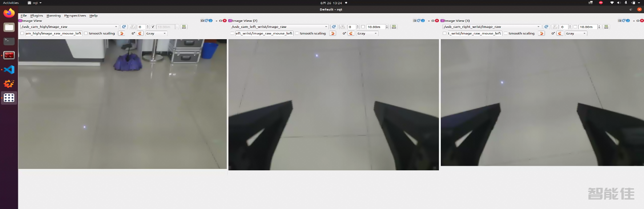Viewport: 644px width, 209px height.
Task: Expand /usb_cam_high/image_raw topic dropdown
Action: point(116,27)
